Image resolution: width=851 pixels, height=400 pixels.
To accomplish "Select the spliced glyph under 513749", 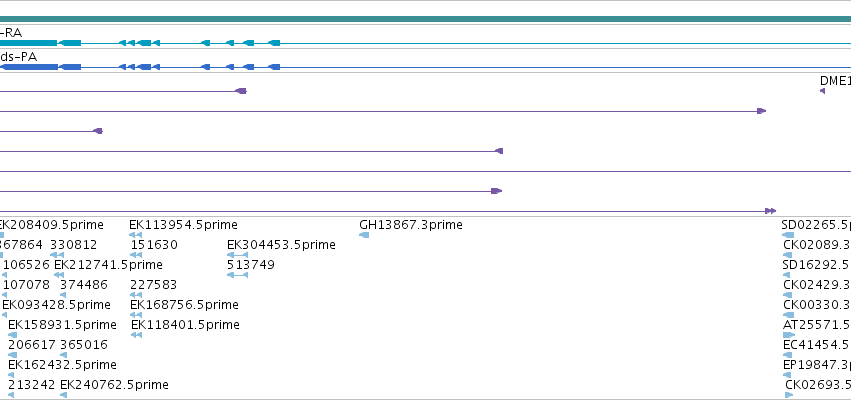I will (237, 275).
